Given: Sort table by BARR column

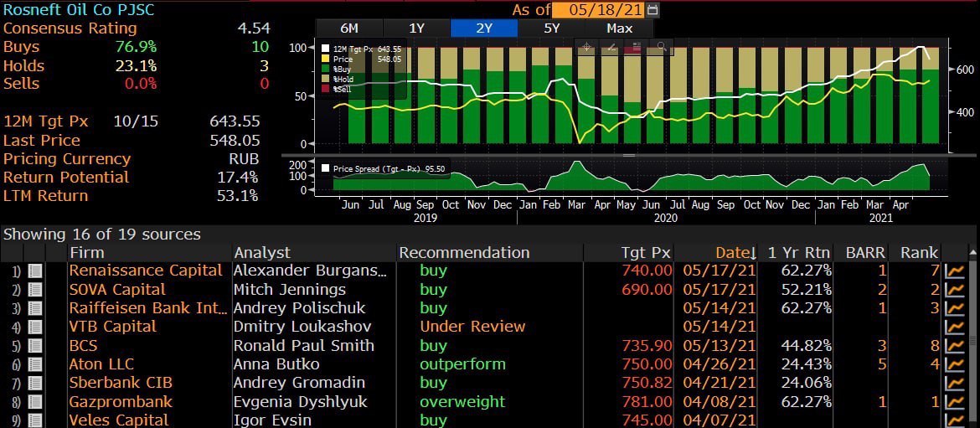Looking at the screenshot, I should tap(865, 253).
